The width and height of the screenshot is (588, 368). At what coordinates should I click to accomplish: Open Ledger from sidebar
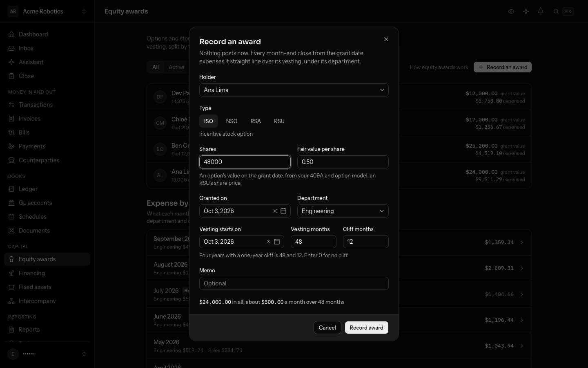click(47, 189)
